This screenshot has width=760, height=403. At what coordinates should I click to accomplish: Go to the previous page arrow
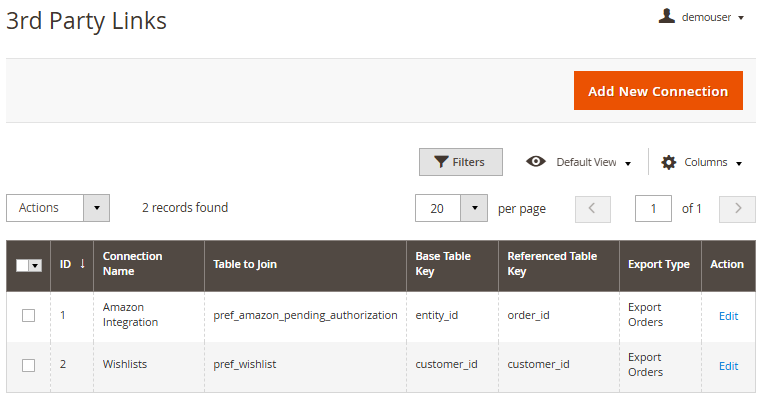(x=593, y=209)
